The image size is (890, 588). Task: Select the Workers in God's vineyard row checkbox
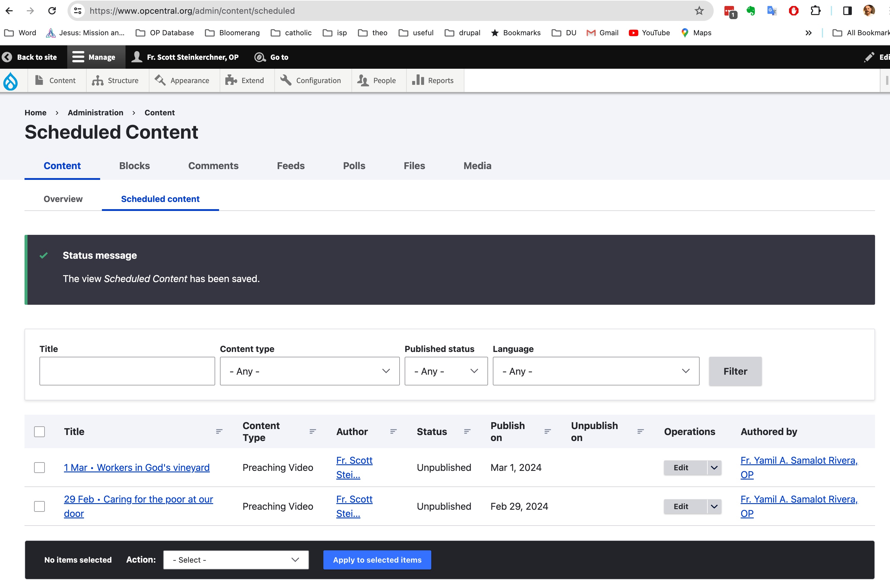point(39,468)
